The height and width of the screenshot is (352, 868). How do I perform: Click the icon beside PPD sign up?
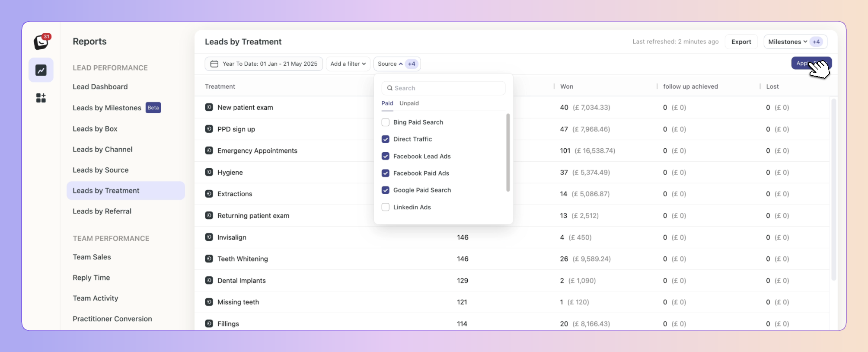coord(209,129)
